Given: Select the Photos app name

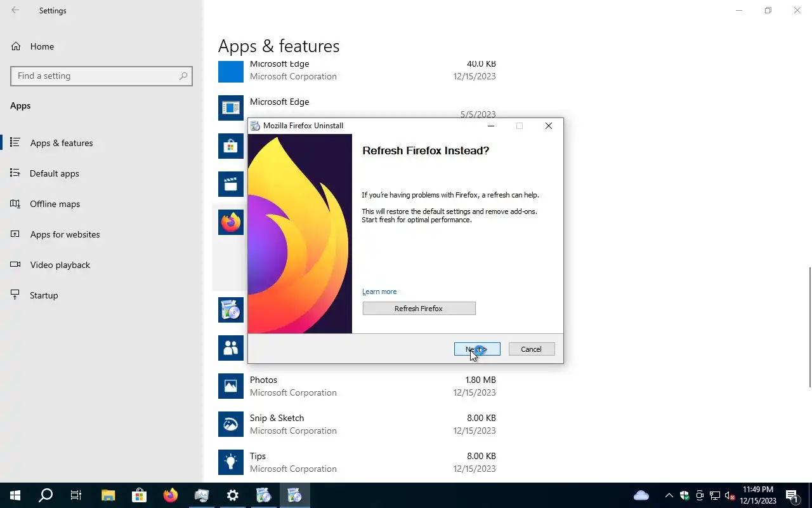Looking at the screenshot, I should [x=263, y=380].
